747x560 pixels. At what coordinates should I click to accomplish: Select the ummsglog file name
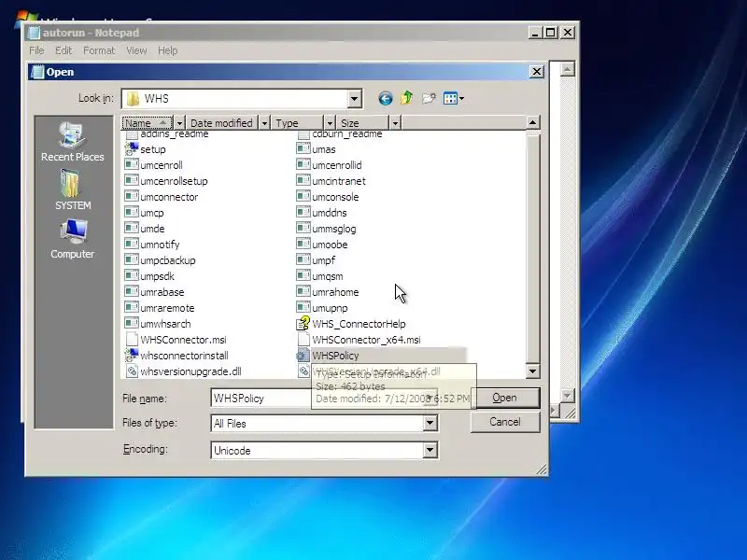[334, 229]
